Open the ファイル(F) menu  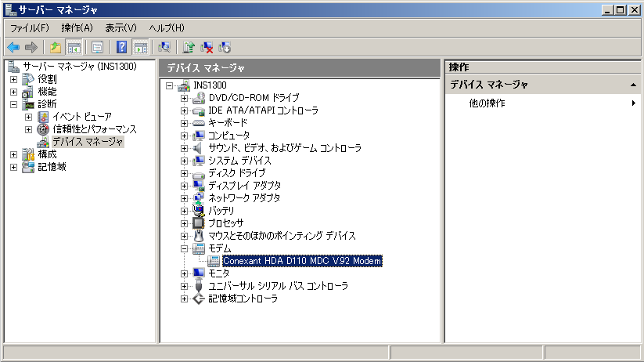30,28
